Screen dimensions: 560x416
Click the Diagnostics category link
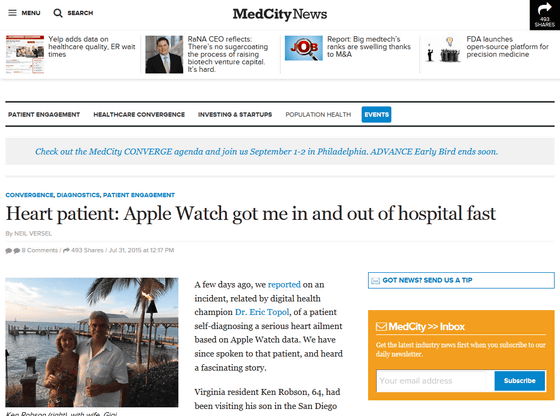tap(78, 195)
